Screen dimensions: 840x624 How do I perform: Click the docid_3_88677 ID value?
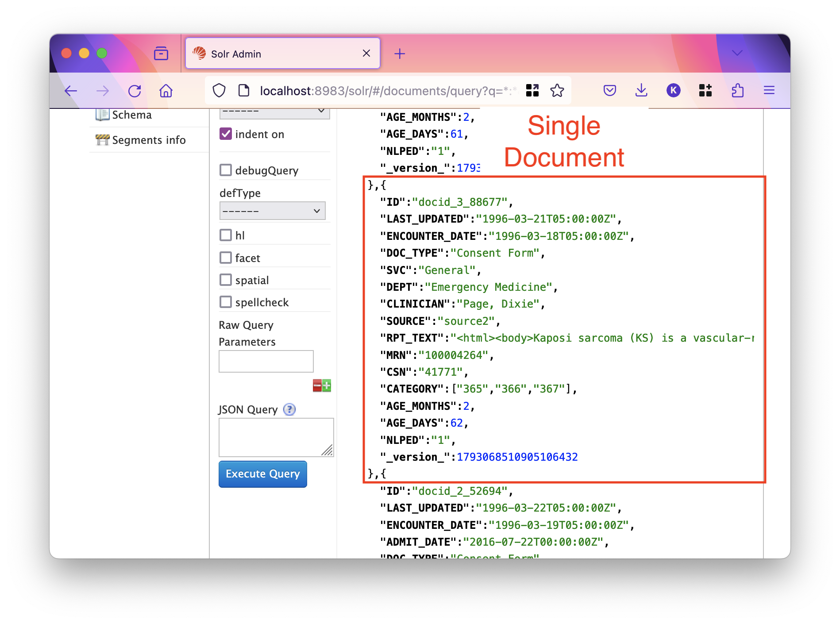[x=459, y=202]
